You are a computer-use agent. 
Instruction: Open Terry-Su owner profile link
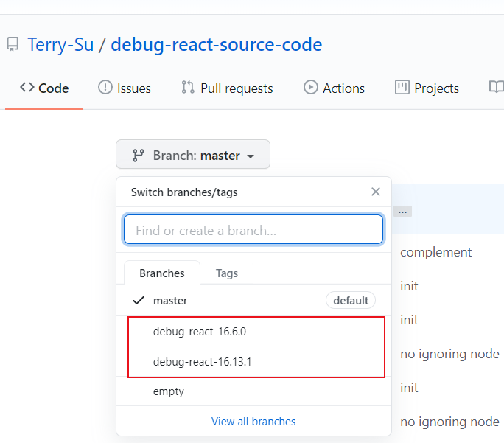60,45
